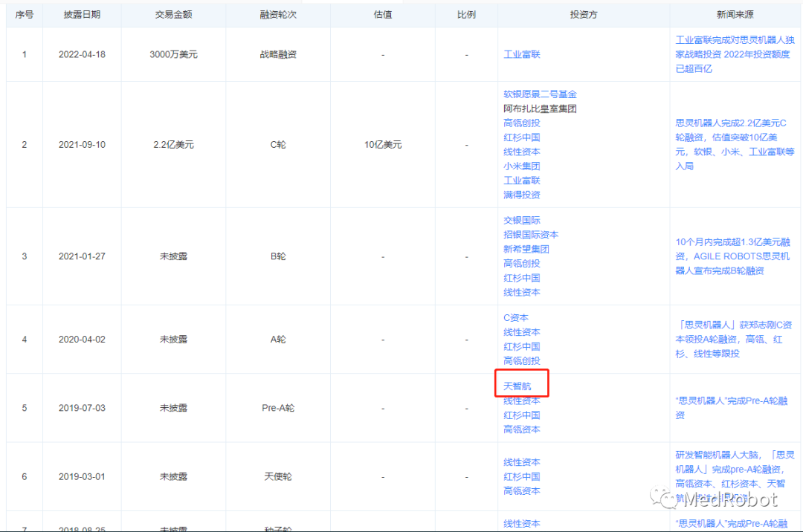This screenshot has height=532, width=803.
Task: Click the 天智航 link inside the red box
Action: click(521, 383)
